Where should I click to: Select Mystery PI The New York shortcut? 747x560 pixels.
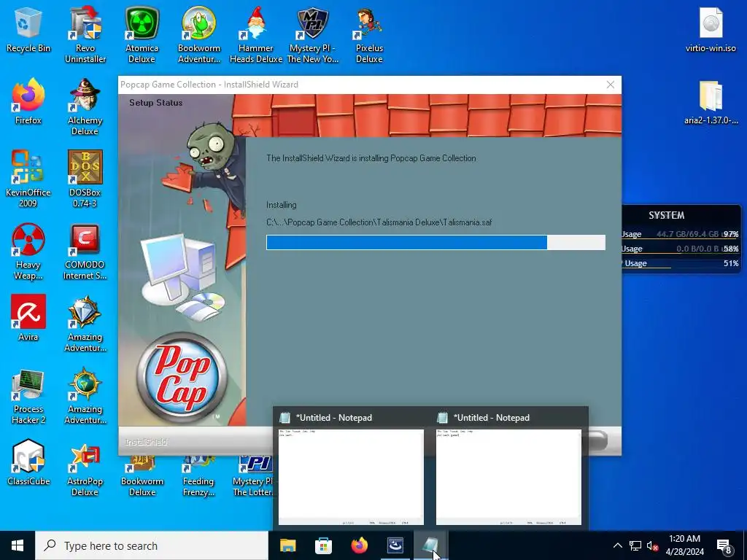pos(312,34)
